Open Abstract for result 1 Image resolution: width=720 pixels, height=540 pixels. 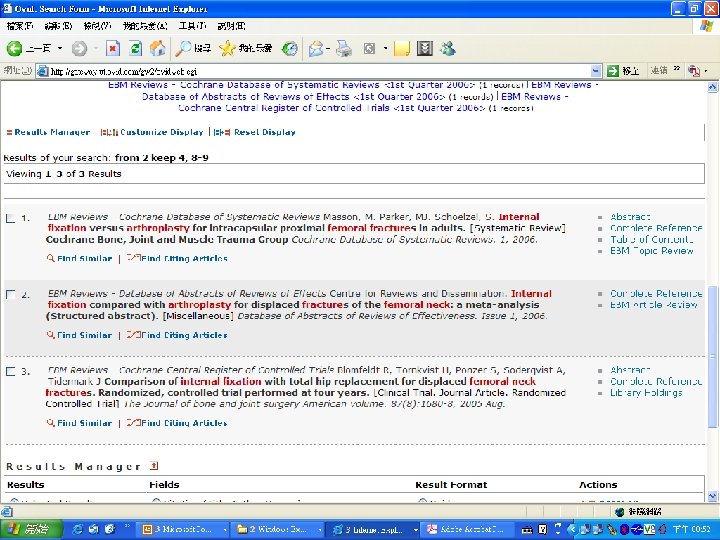[630, 217]
